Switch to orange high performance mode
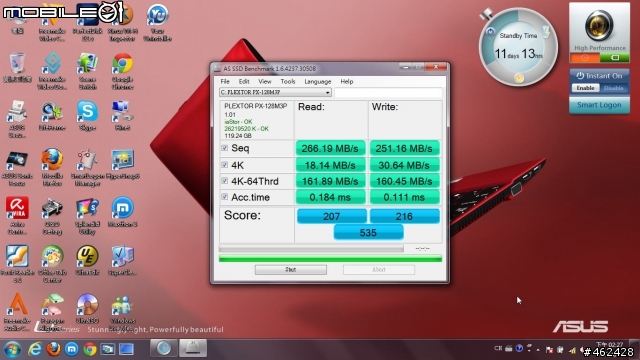The height and width of the screenshot is (360, 640). click(x=584, y=58)
